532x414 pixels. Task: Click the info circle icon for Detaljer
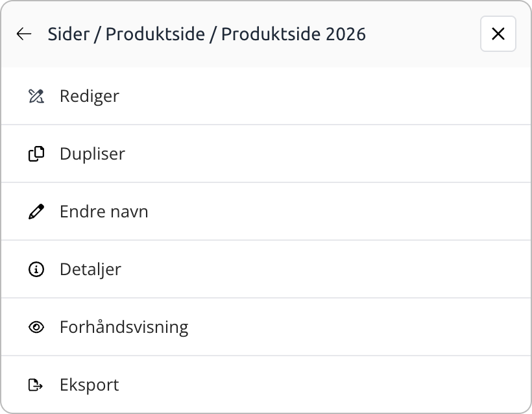(x=36, y=269)
